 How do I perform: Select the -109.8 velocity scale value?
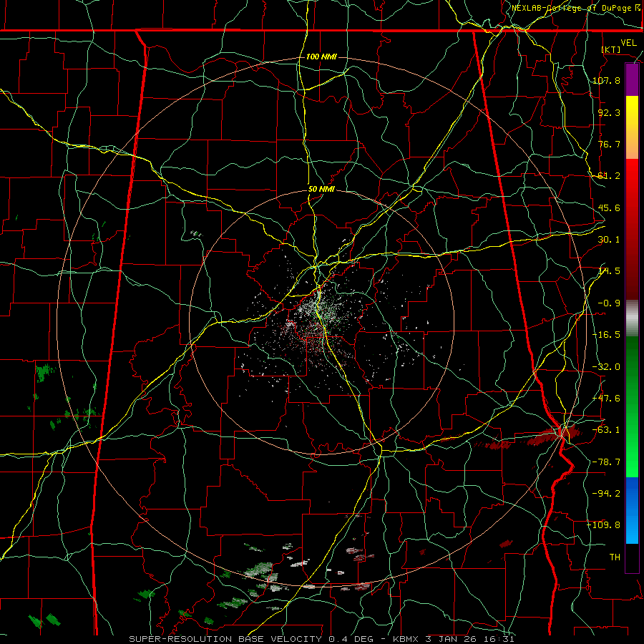604,525
